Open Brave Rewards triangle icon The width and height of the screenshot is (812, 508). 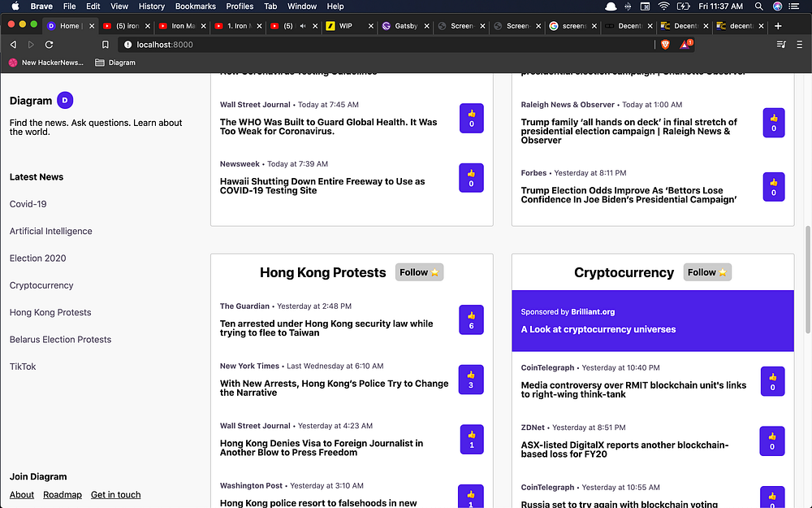tap(685, 45)
